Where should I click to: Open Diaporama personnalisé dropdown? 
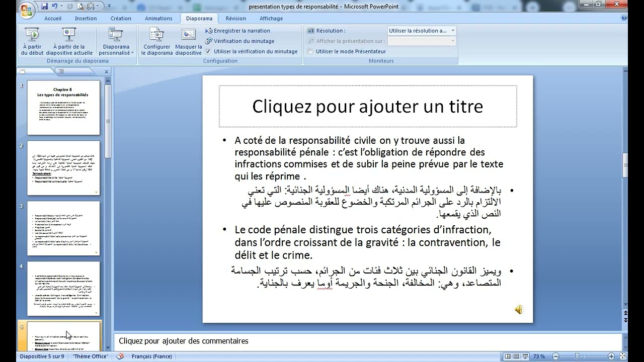click(x=116, y=41)
